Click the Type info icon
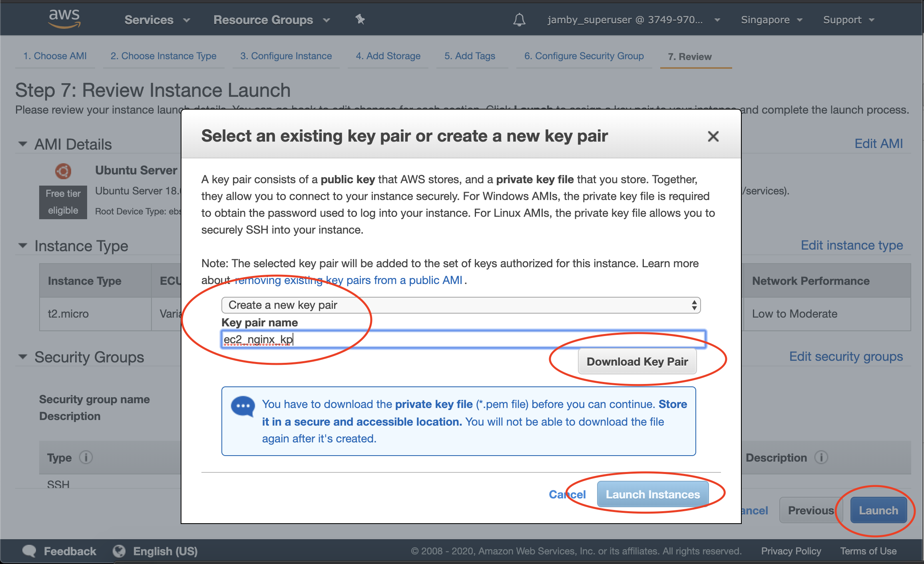 click(86, 457)
